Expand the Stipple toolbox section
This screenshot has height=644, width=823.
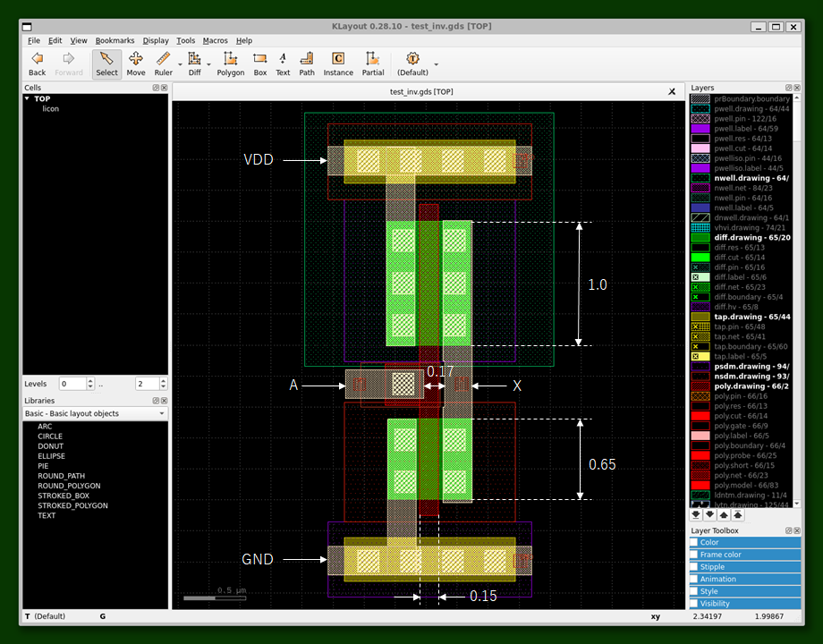pos(745,567)
